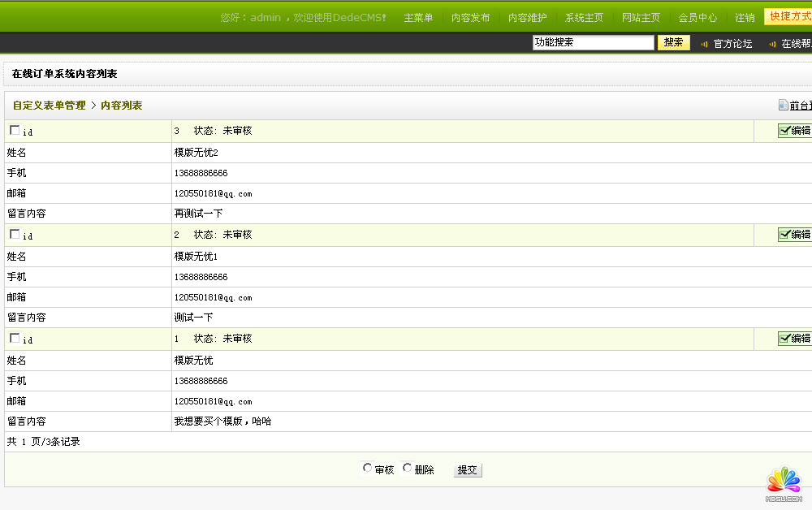Select the 删除 radio option
The width and height of the screenshot is (812, 510).
pos(408,468)
